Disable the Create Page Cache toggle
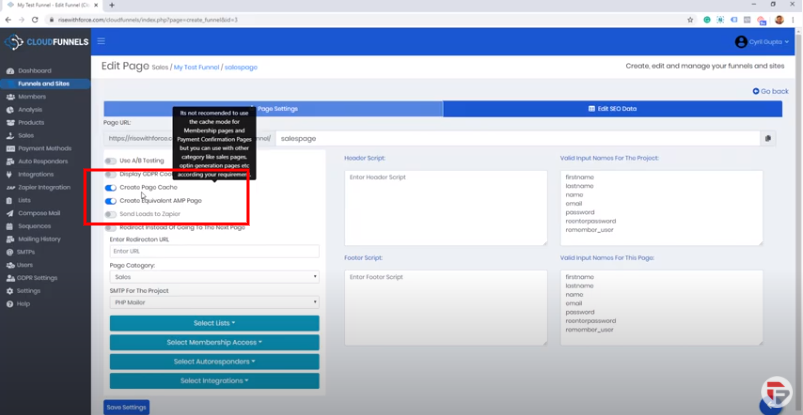Screen dimensions: 803x415 click(110, 187)
